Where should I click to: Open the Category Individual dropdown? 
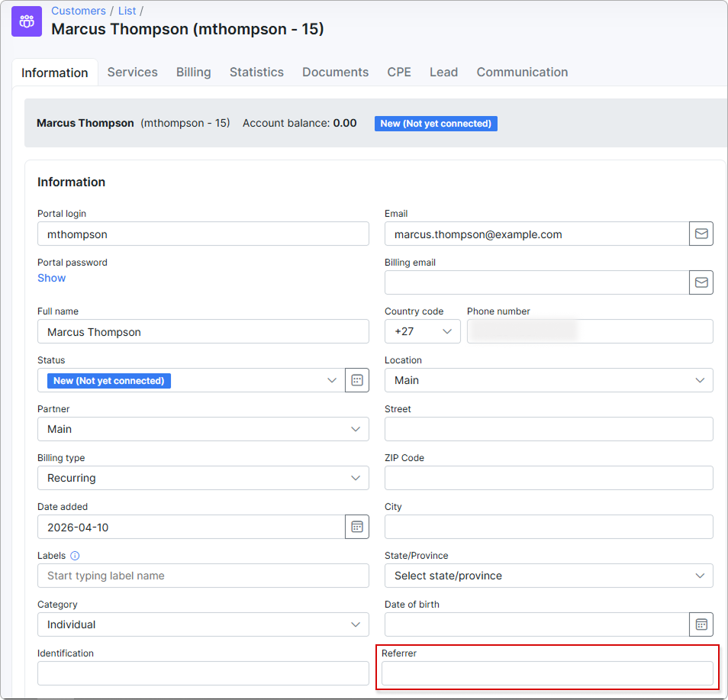coord(203,624)
